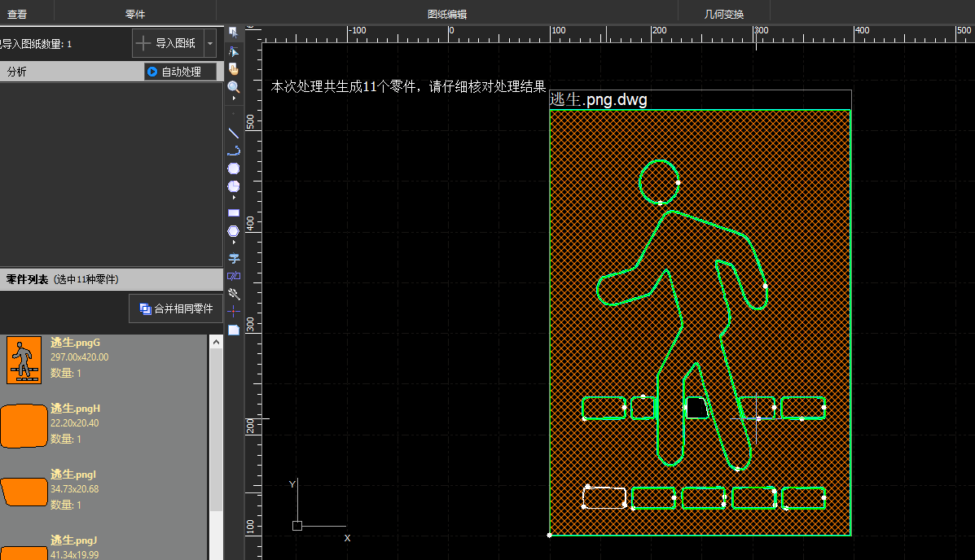The image size is (975, 560).
Task: Open the 几何变换 menu tab
Action: (x=724, y=14)
